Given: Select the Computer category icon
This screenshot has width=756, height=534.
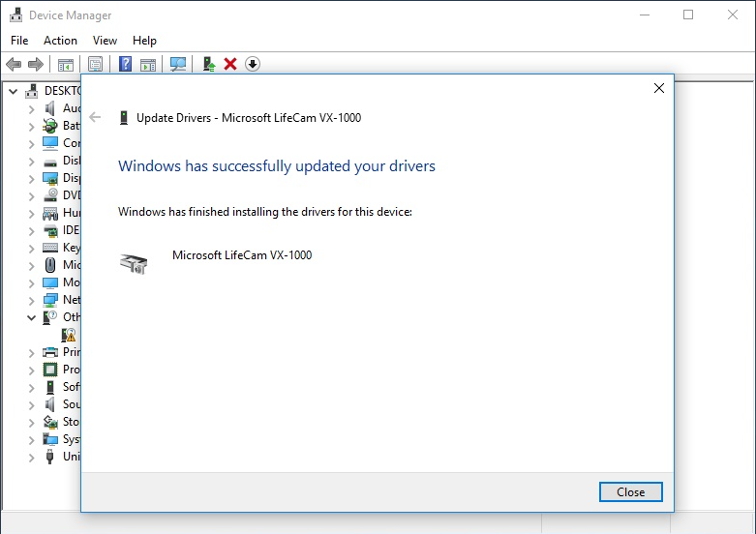Looking at the screenshot, I should 50,143.
